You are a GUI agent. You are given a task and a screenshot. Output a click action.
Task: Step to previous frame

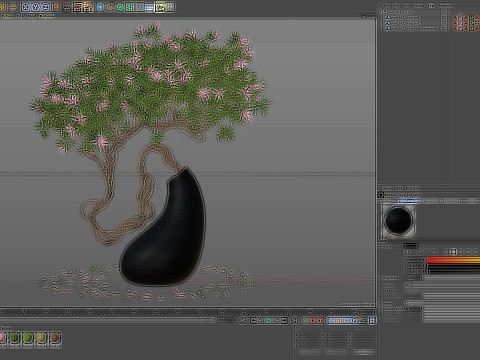[x=261, y=320]
